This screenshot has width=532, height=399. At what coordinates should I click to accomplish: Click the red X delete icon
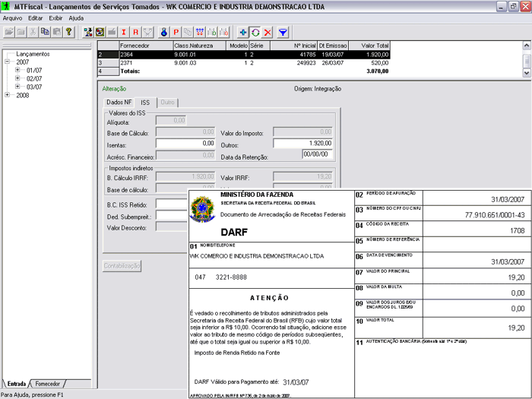click(268, 33)
